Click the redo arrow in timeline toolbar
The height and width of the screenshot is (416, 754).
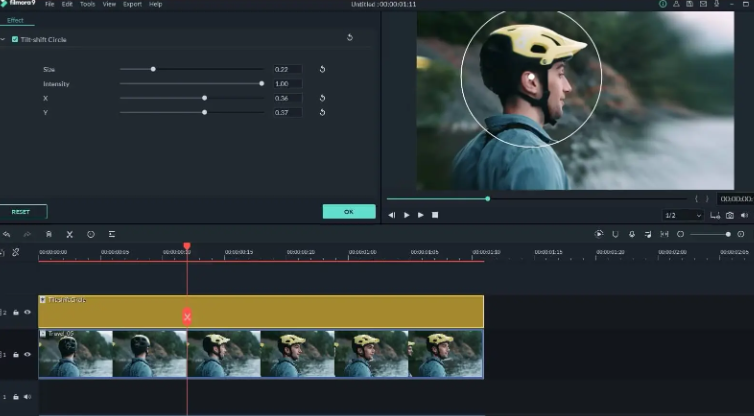(27, 234)
